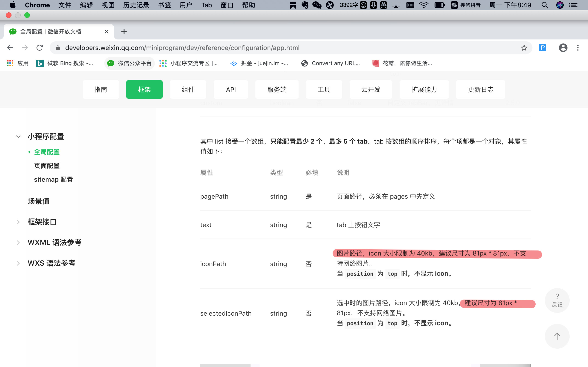Select the 云开发 navigation tab
The image size is (588, 367).
pos(370,89)
